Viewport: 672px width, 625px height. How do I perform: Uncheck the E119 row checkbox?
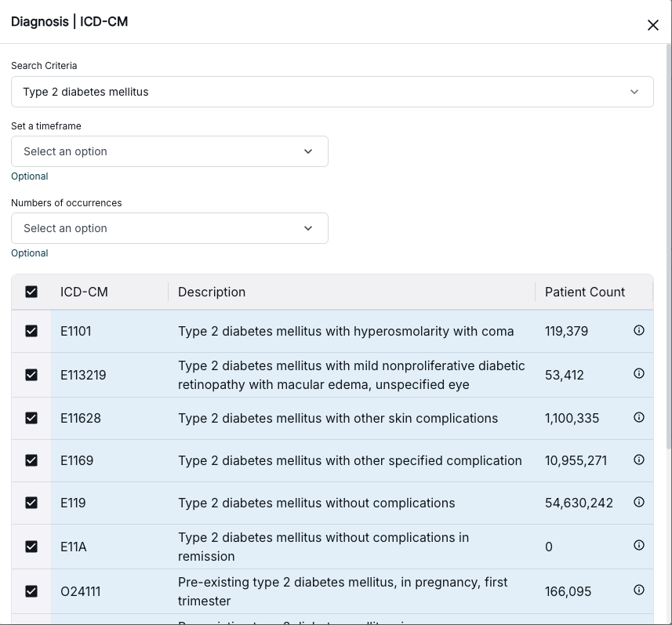coord(31,503)
